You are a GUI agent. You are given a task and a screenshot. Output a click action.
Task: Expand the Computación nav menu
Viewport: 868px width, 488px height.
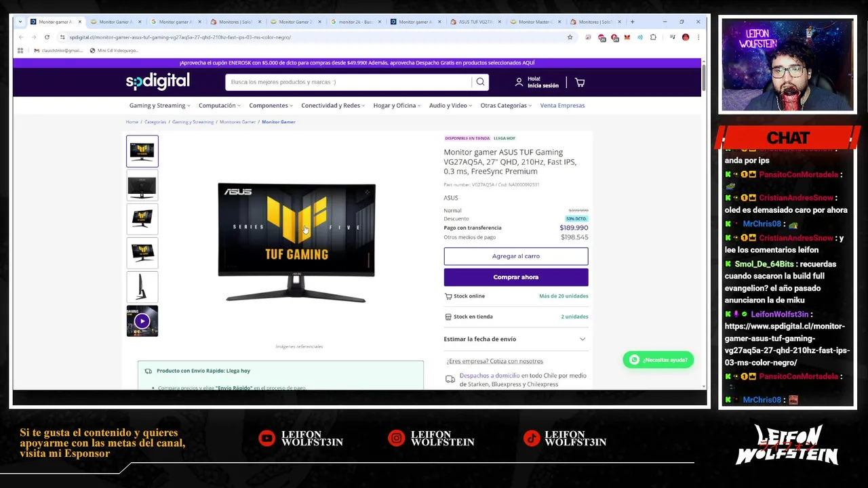click(219, 106)
